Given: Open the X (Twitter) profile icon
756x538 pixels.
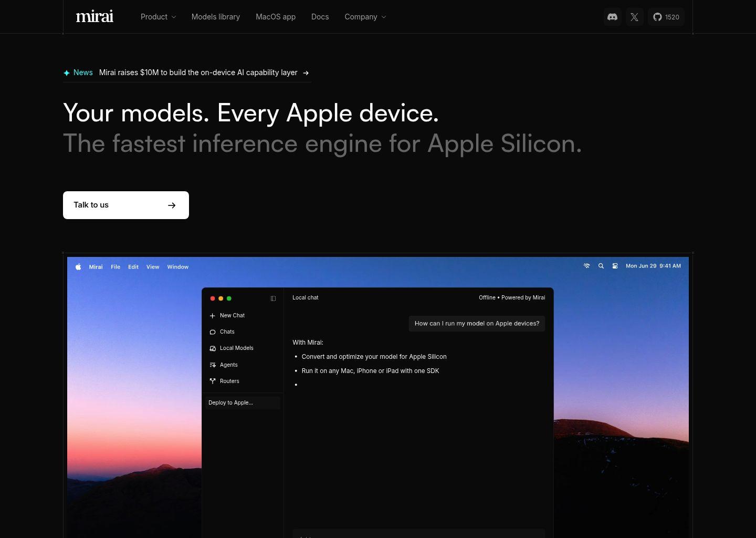Looking at the screenshot, I should point(634,17).
